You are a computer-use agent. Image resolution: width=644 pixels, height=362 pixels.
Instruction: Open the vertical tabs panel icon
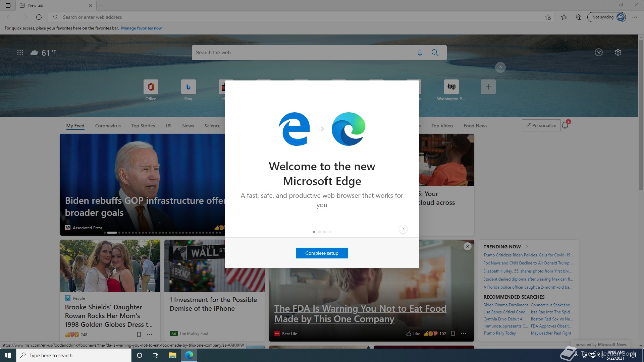pos(8,5)
